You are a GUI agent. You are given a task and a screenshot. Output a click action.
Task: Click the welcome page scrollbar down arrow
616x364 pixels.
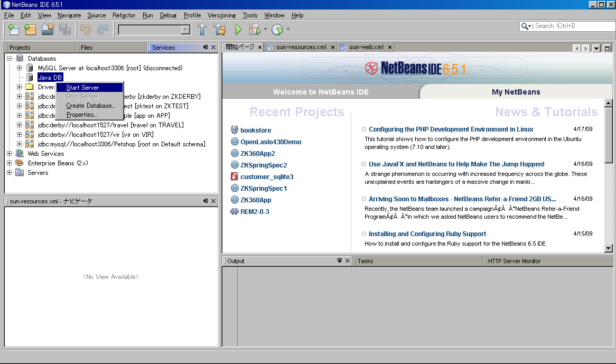tap(608, 248)
